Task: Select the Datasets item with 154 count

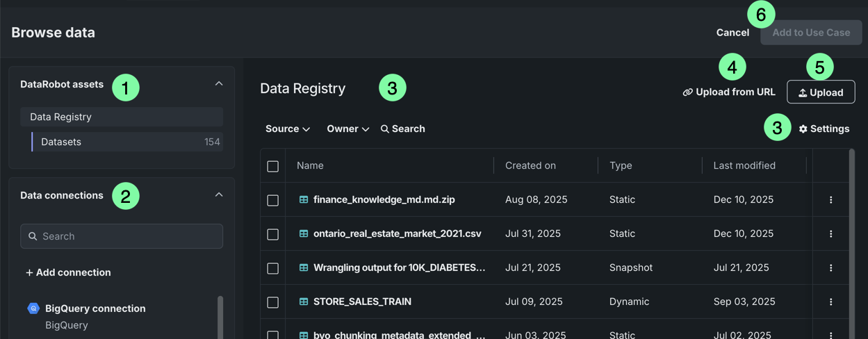Action: coord(127,142)
